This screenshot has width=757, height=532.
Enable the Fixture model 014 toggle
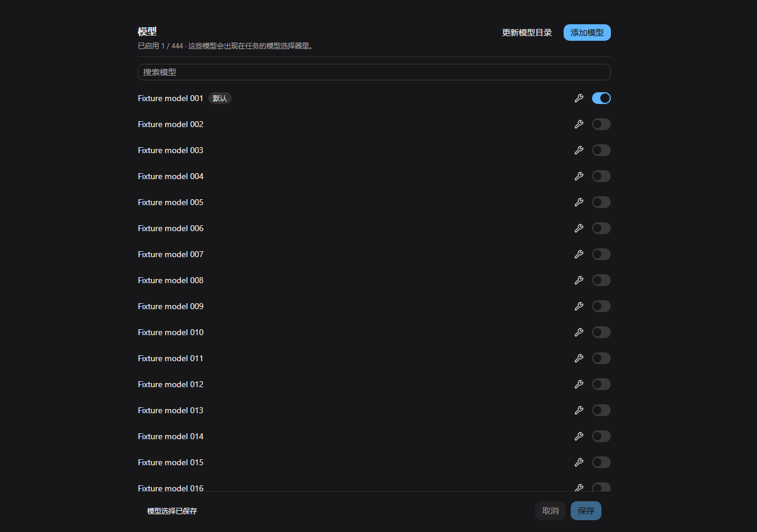(x=601, y=436)
